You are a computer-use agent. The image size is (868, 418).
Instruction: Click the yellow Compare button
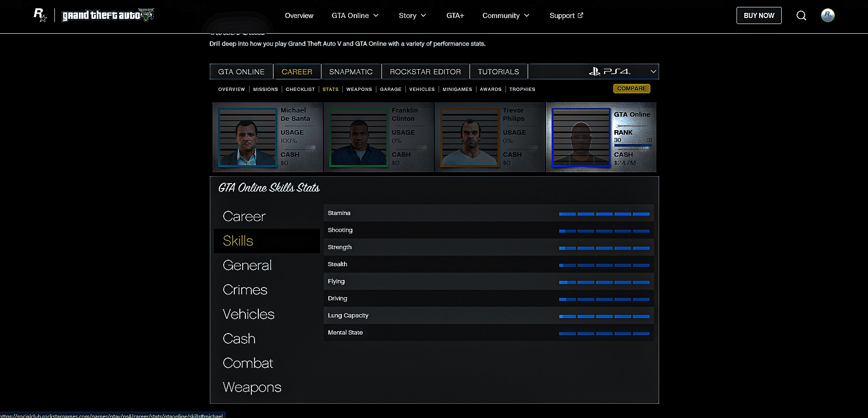click(631, 89)
